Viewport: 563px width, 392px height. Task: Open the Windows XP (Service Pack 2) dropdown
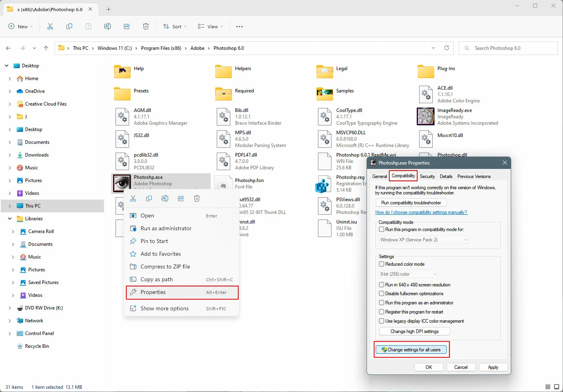424,240
